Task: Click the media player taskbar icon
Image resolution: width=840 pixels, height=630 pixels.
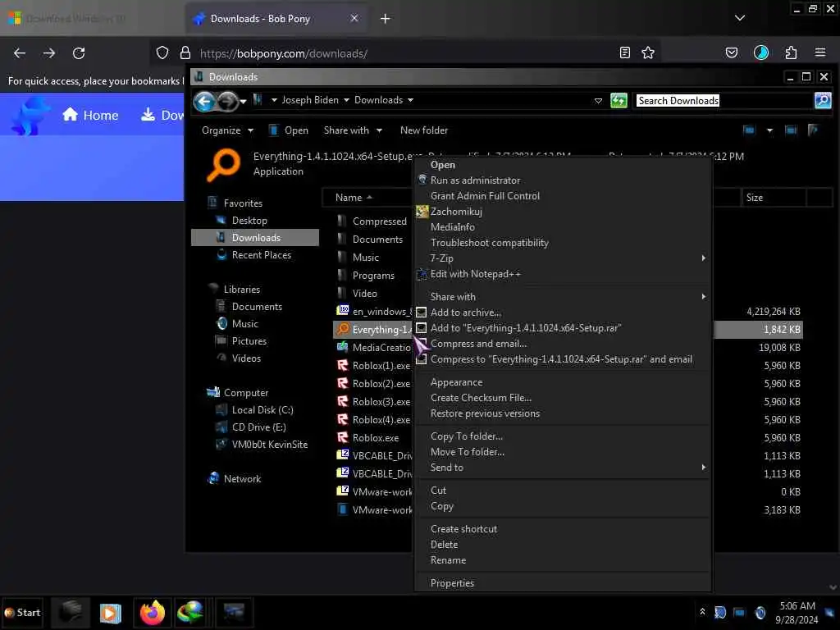Action: pos(111,613)
